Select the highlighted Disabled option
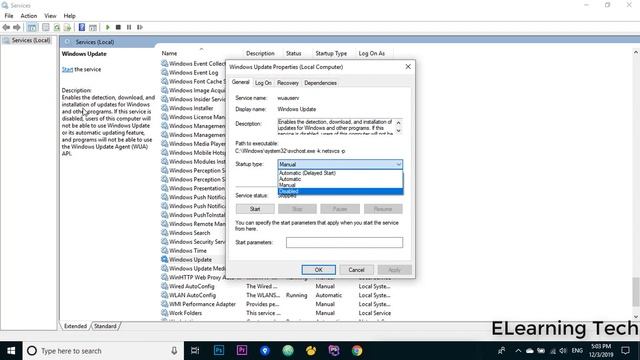 (x=340, y=191)
